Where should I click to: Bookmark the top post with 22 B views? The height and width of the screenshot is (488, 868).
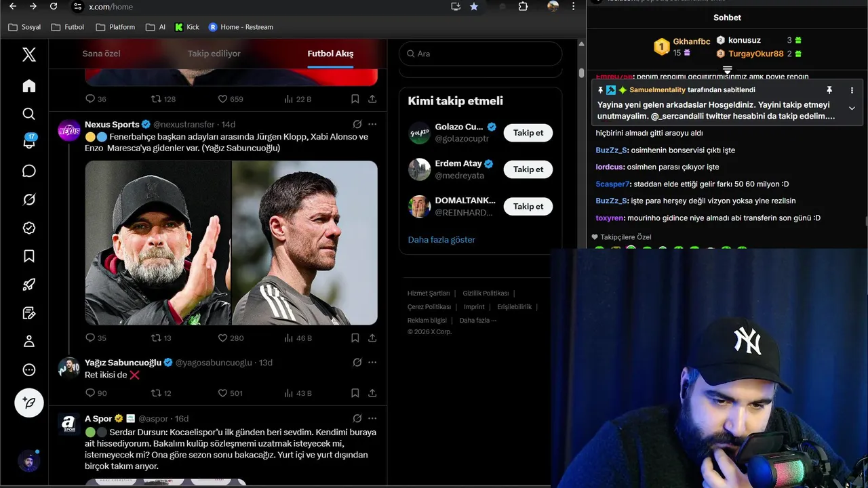point(355,98)
